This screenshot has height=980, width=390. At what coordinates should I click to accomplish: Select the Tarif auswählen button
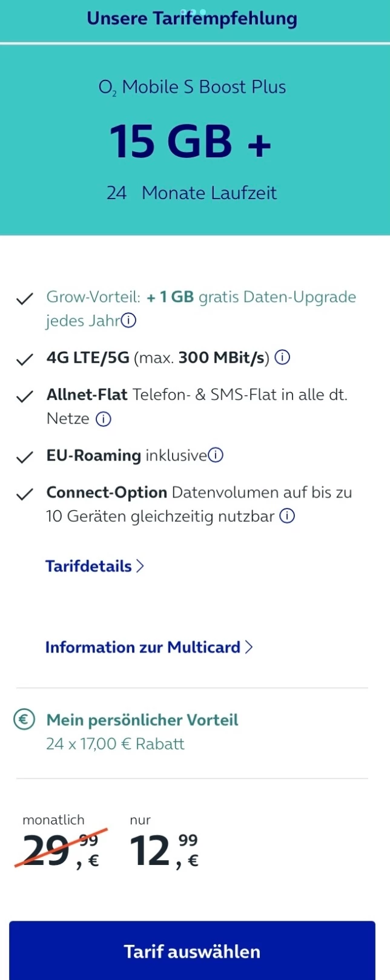click(192, 950)
